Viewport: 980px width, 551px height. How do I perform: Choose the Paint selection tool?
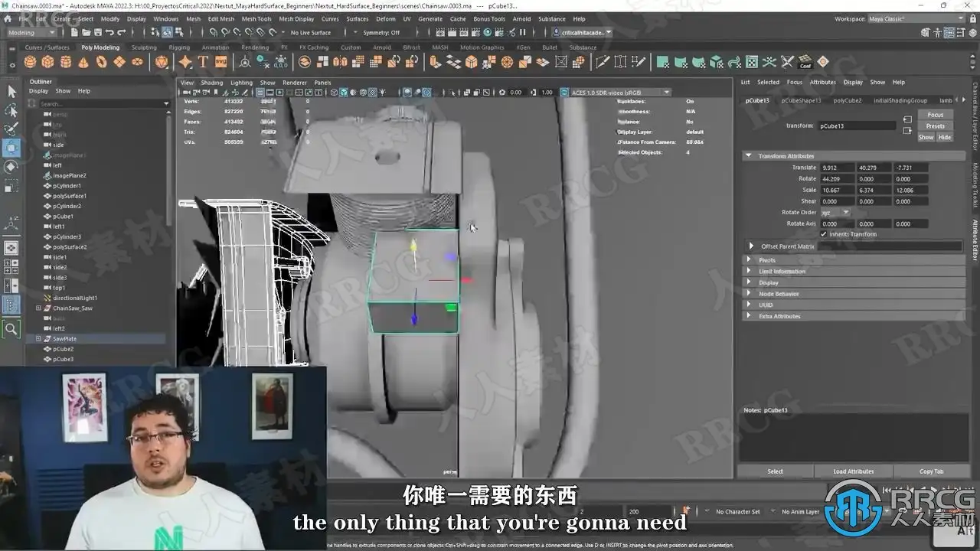tap(11, 129)
